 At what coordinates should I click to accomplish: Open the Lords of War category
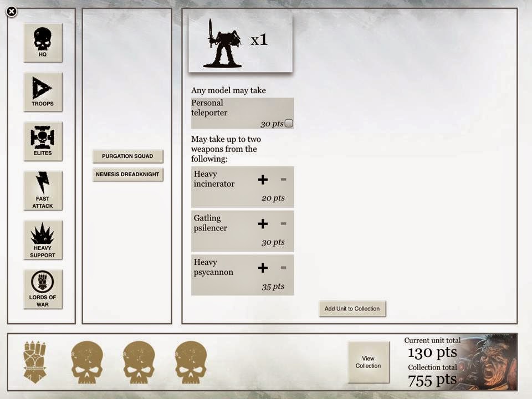43,289
